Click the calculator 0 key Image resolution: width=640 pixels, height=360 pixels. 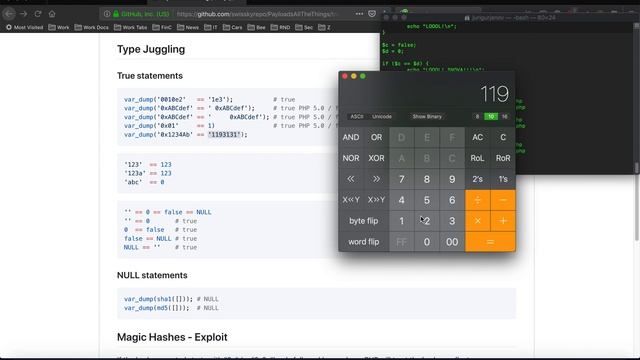427,242
